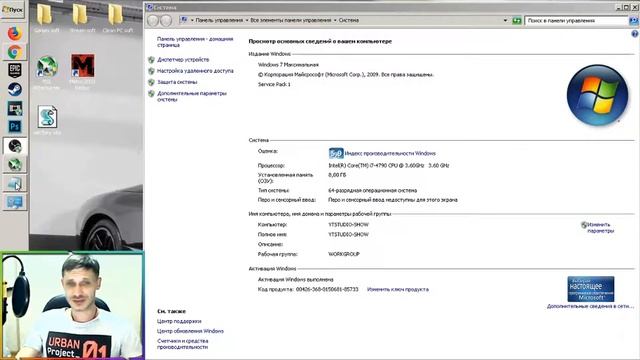
Task: Open Индекс производительности Windows link
Action: [x=390, y=153]
